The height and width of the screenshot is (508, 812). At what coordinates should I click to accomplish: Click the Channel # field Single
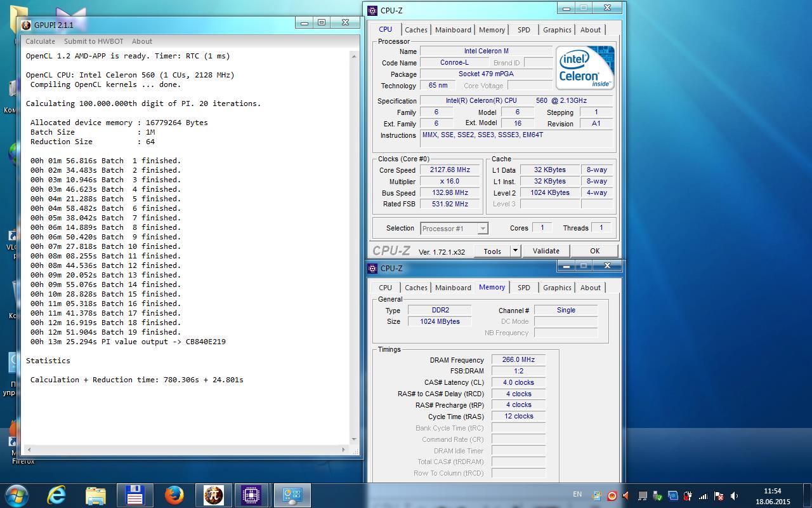click(566, 311)
